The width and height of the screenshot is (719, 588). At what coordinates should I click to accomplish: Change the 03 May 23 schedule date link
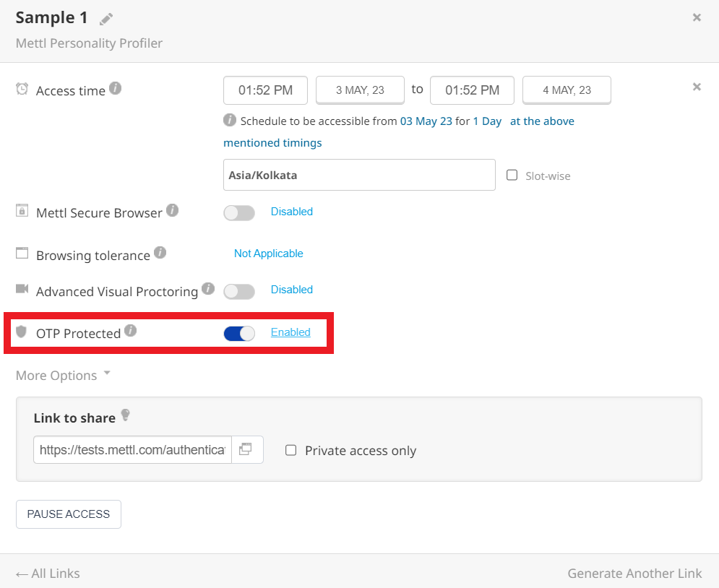point(426,121)
